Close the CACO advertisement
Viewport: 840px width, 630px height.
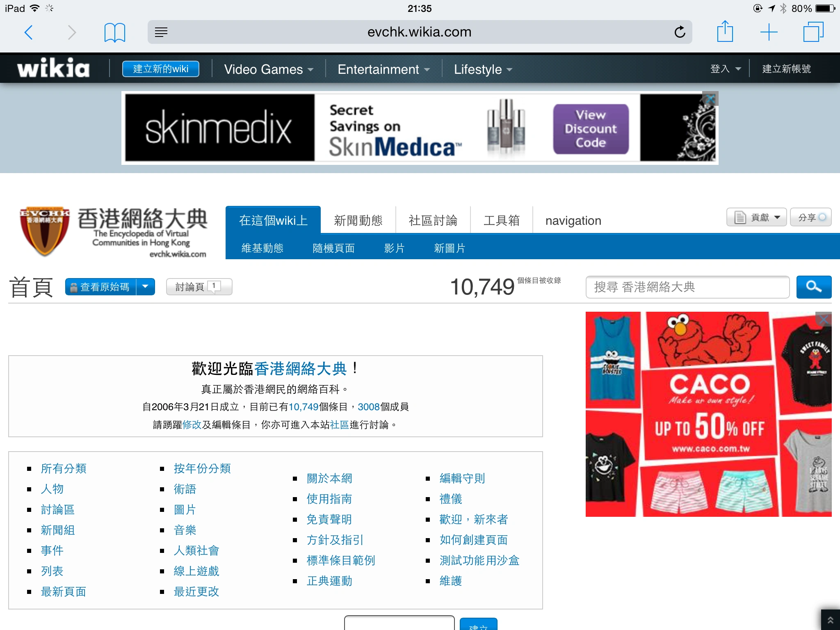click(x=824, y=319)
